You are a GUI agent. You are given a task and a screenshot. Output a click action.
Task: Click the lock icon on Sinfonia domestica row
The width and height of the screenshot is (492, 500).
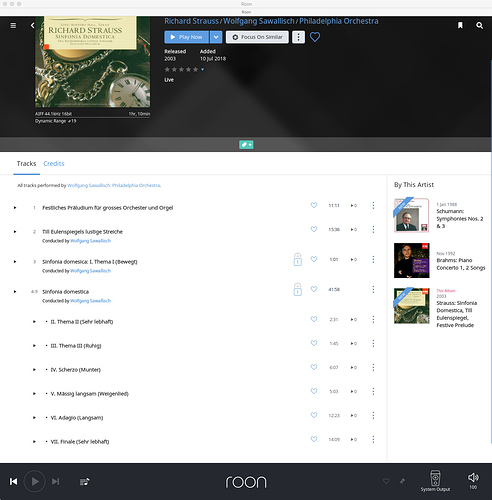click(298, 290)
